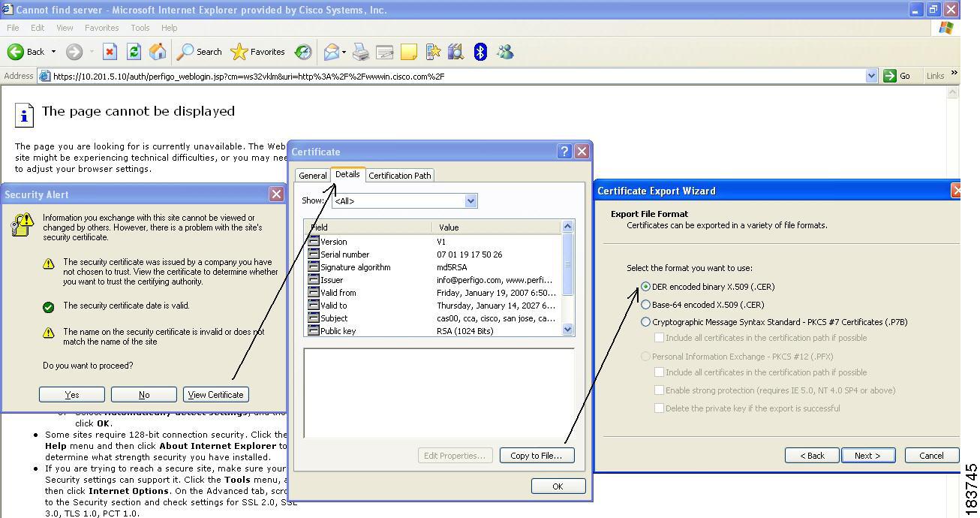Click Yes in the Security Alert

[72, 394]
